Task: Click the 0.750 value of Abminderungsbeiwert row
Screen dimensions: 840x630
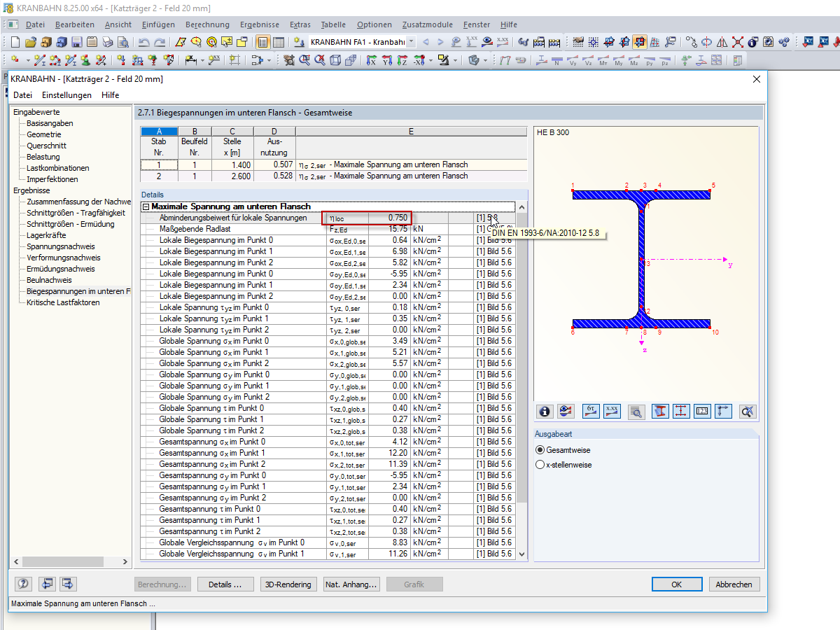Action: coord(388,218)
